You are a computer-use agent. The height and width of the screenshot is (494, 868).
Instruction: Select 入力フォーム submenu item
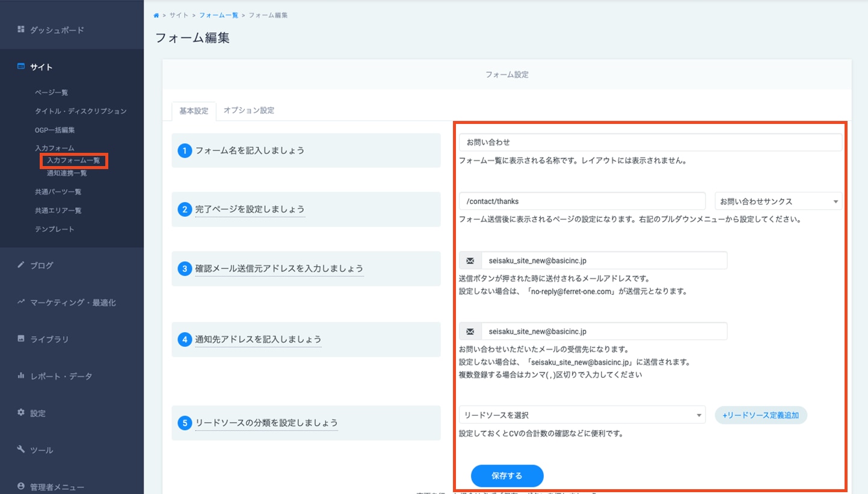[55, 148]
